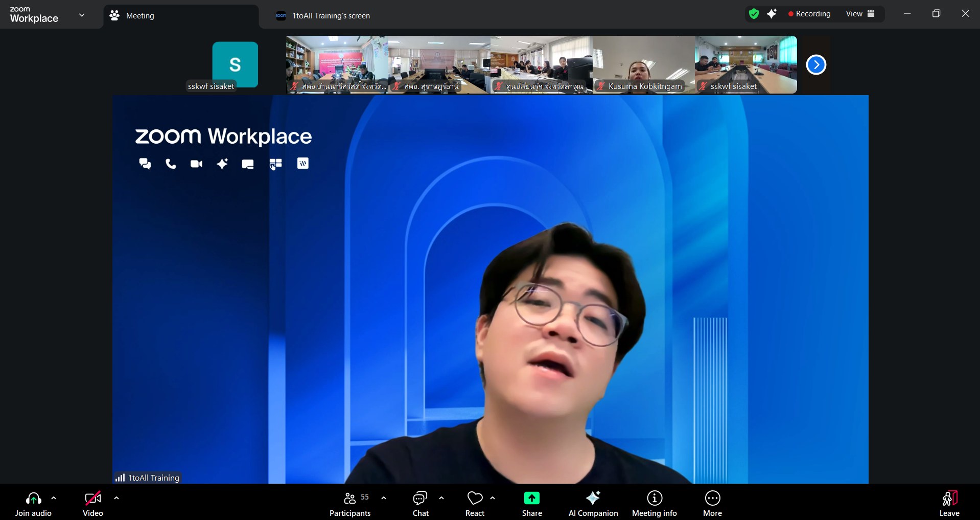This screenshot has width=980, height=520.
Task: Click the Recording indicator
Action: point(809,14)
